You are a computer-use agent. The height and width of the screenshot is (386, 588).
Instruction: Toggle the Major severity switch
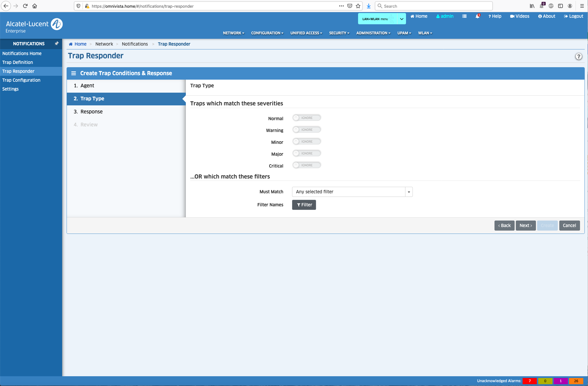pos(307,153)
